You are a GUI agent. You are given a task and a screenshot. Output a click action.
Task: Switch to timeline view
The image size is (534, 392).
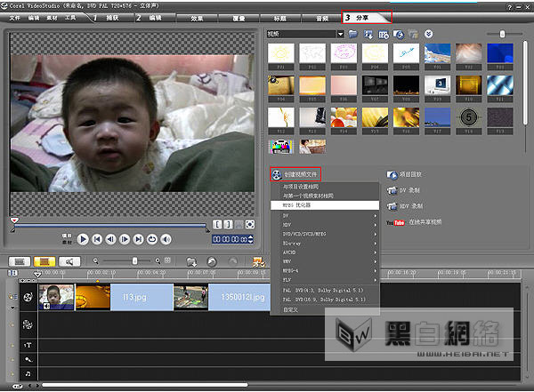point(44,261)
